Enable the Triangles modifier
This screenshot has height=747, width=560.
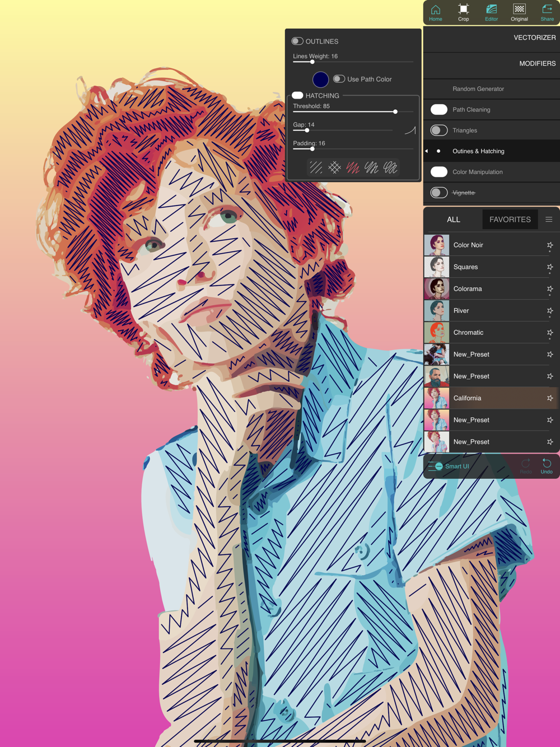coord(439,130)
